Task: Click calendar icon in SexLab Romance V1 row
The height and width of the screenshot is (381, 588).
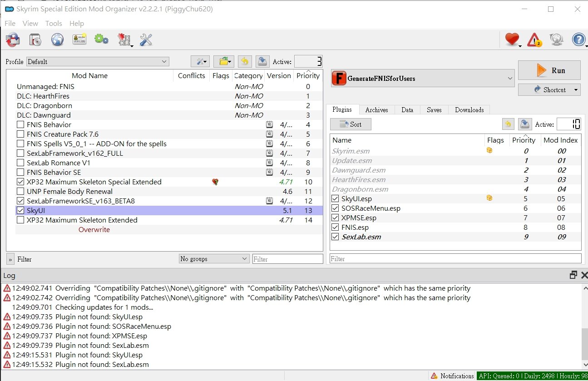Action: click(269, 163)
